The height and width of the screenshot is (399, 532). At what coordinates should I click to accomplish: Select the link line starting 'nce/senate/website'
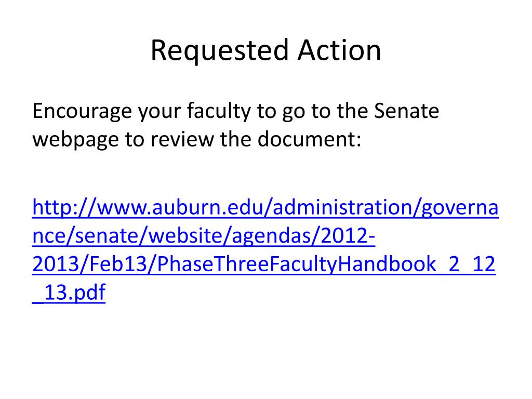click(204, 235)
